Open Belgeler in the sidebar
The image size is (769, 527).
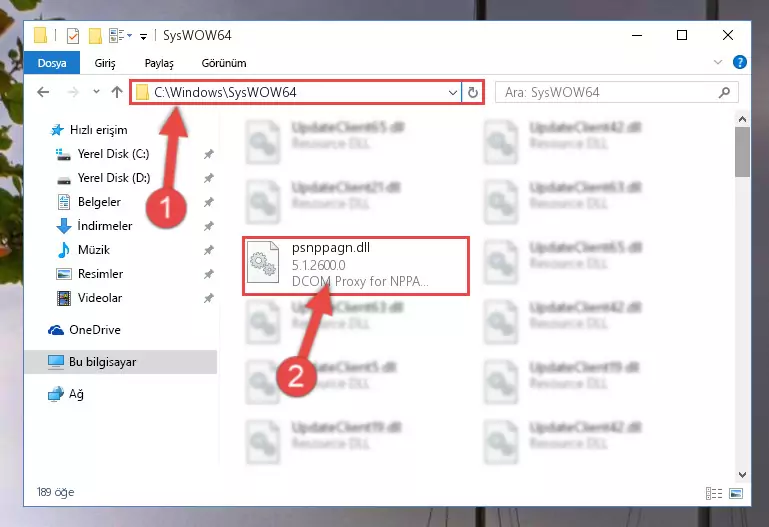89,202
